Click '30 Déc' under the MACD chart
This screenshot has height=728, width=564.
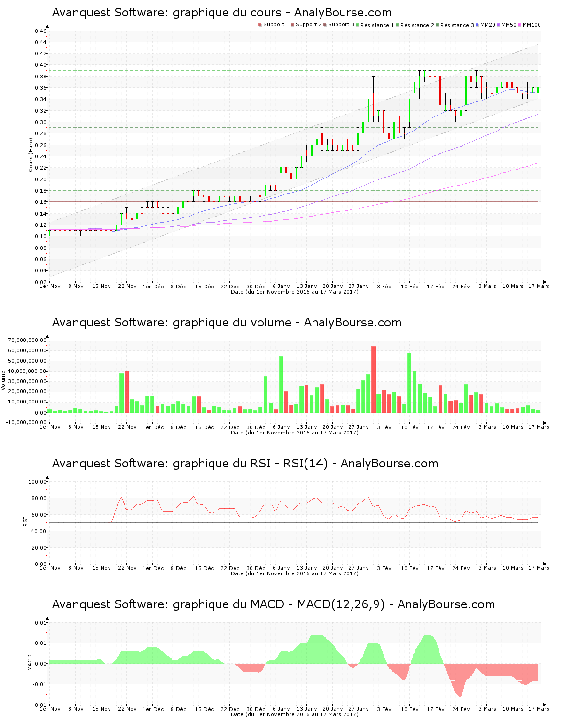pos(256,709)
